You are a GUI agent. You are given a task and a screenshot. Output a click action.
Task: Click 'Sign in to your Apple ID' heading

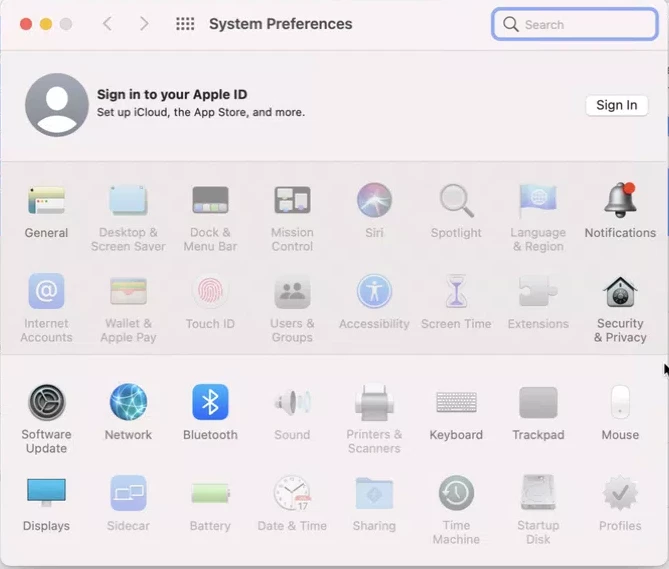[172, 94]
